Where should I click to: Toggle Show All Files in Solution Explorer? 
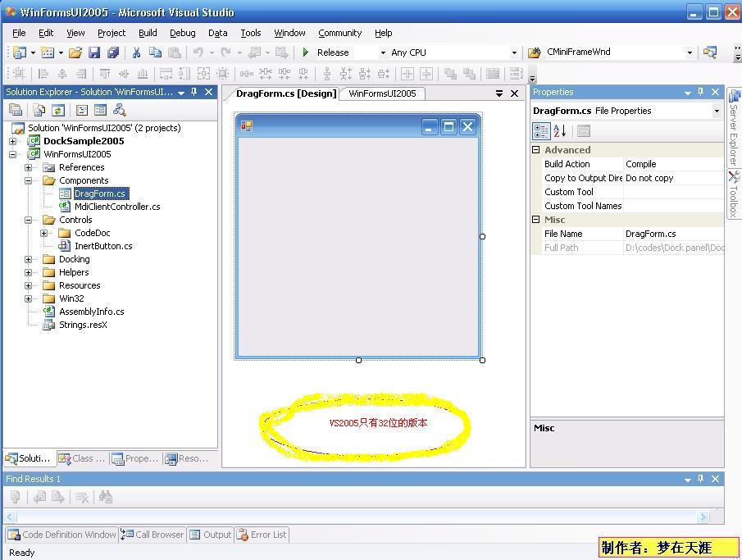pos(39,111)
